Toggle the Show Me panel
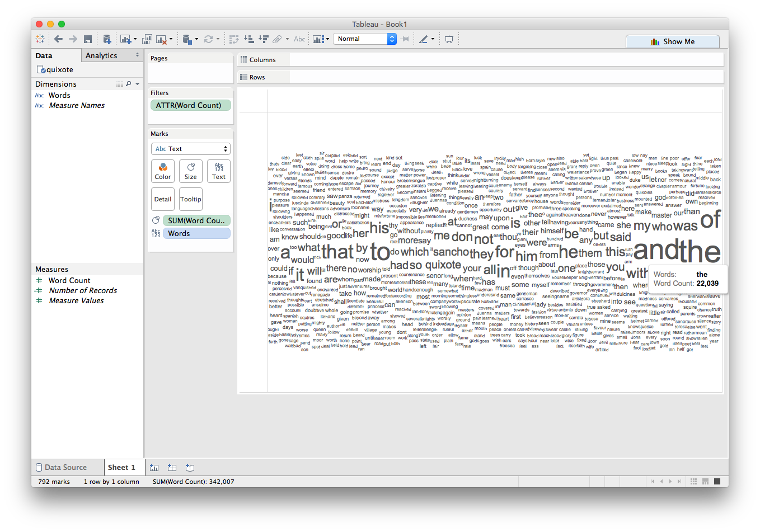 point(672,41)
